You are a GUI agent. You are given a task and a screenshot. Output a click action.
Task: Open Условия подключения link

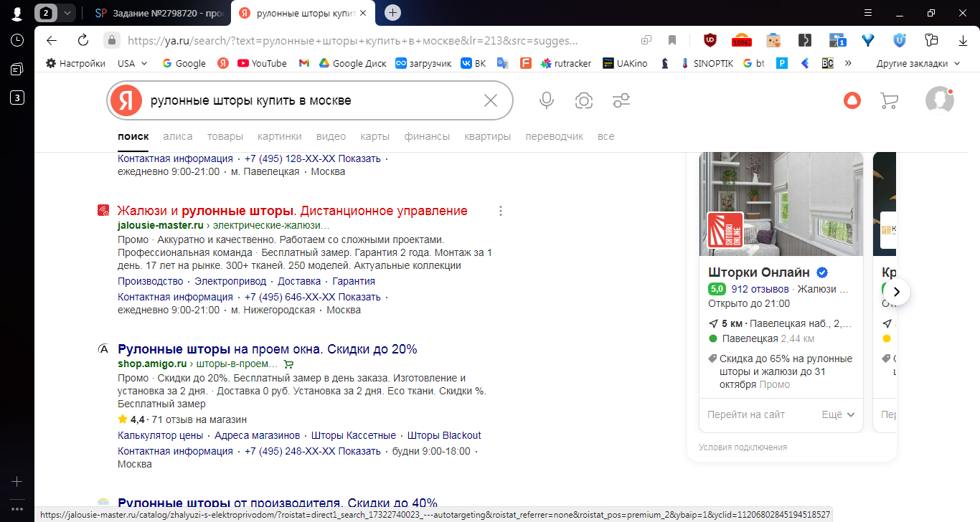[x=743, y=447]
